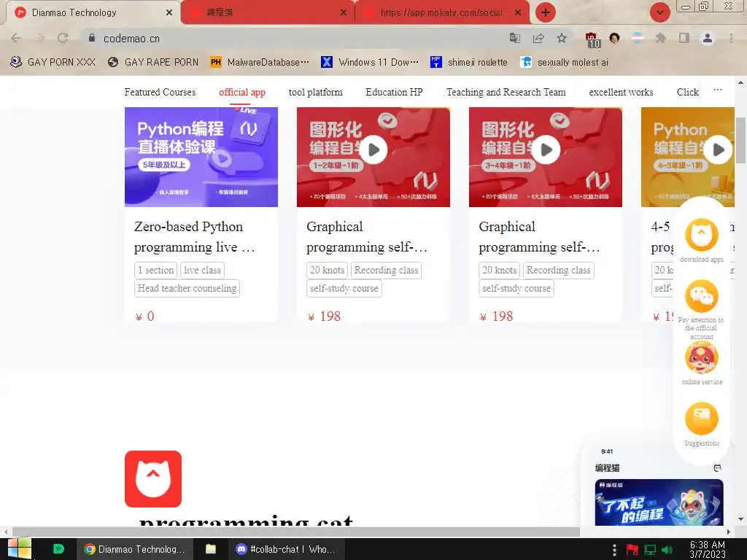747x560 pixels.
Task: Open the shimeji roulette bookmark
Action: click(469, 63)
